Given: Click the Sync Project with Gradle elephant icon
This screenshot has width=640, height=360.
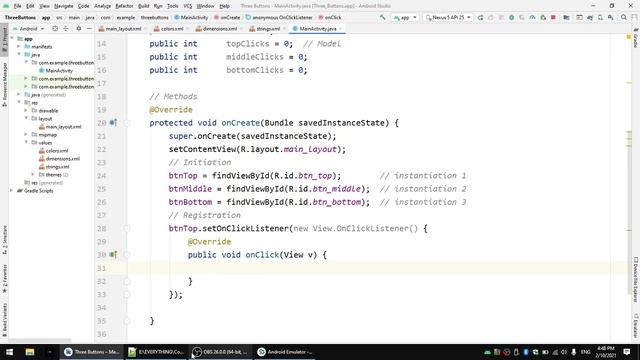Looking at the screenshot, I should click(x=590, y=18).
